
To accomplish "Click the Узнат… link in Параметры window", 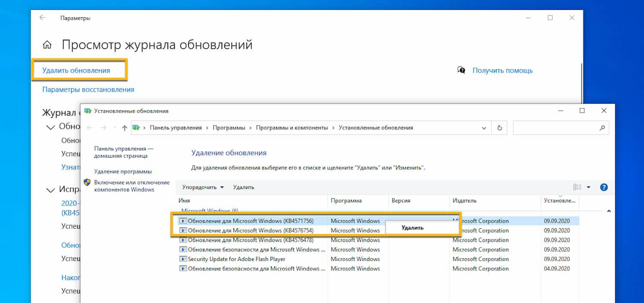I will (71, 167).
